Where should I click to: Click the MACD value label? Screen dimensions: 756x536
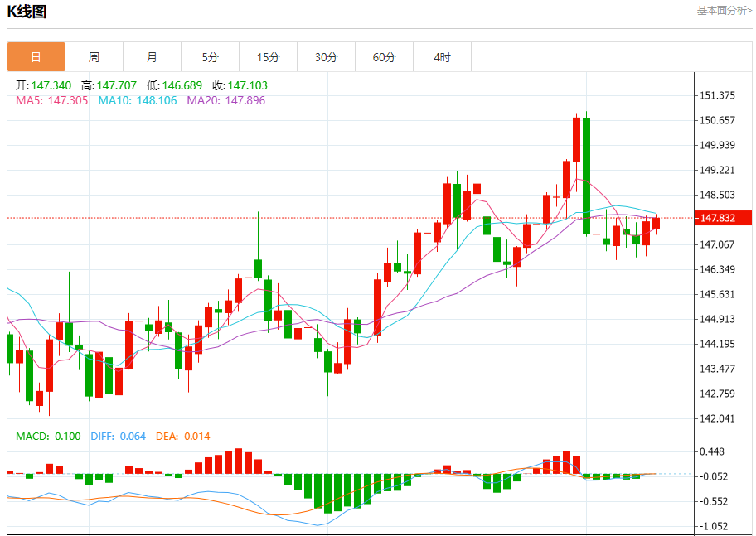(48, 437)
